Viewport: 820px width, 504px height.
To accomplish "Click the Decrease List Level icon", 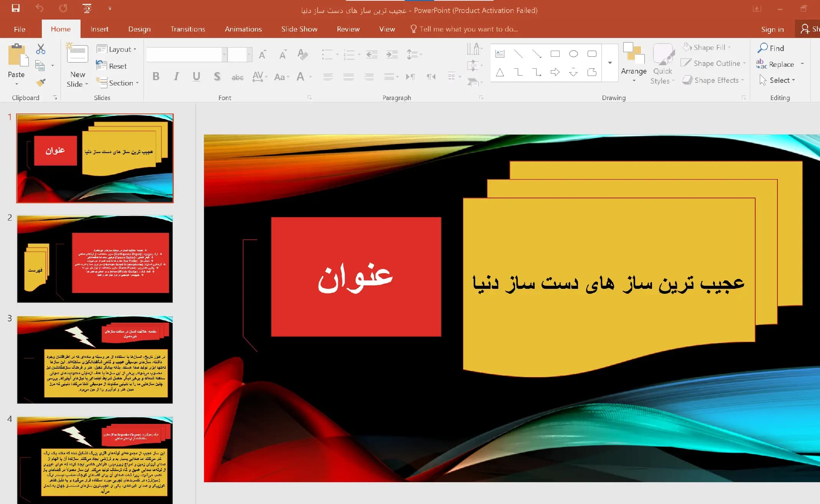I will (372, 54).
